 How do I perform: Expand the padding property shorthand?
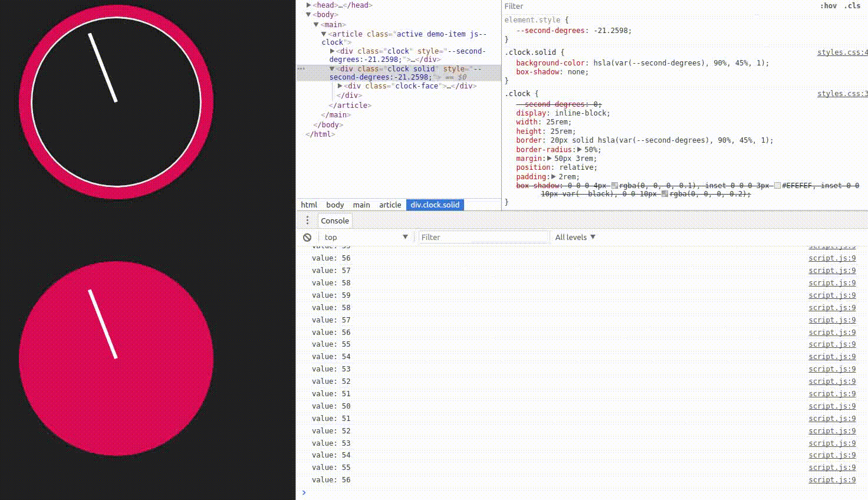point(553,177)
